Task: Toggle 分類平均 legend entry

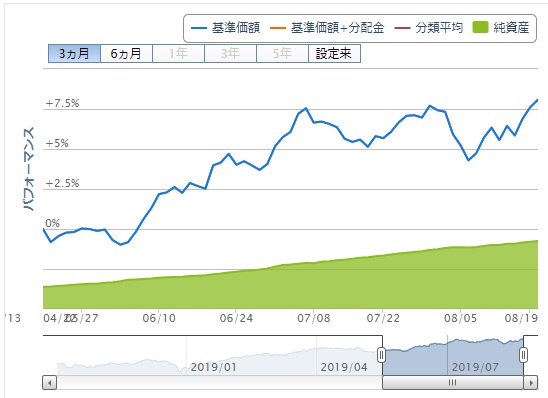Action: pyautogui.click(x=429, y=28)
